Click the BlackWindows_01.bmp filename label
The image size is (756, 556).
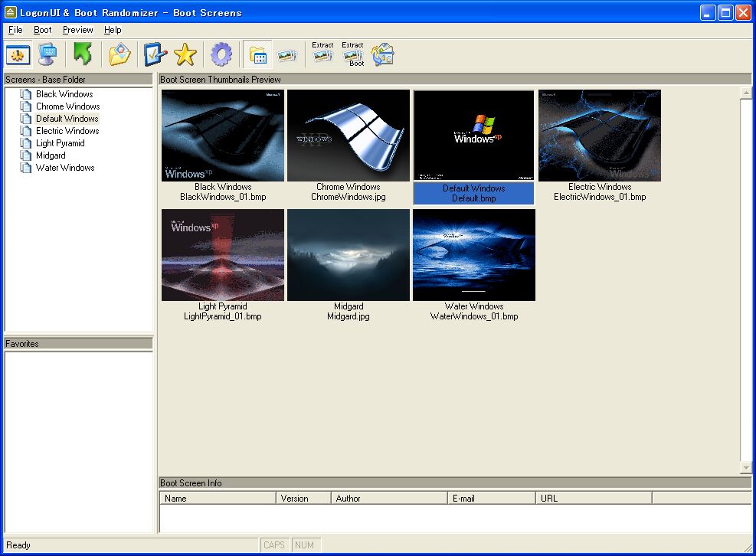click(223, 197)
